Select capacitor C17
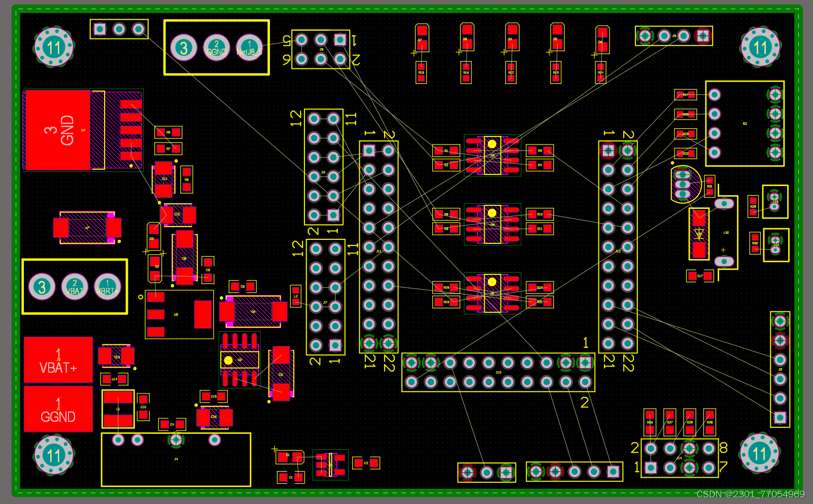 (x=700, y=276)
